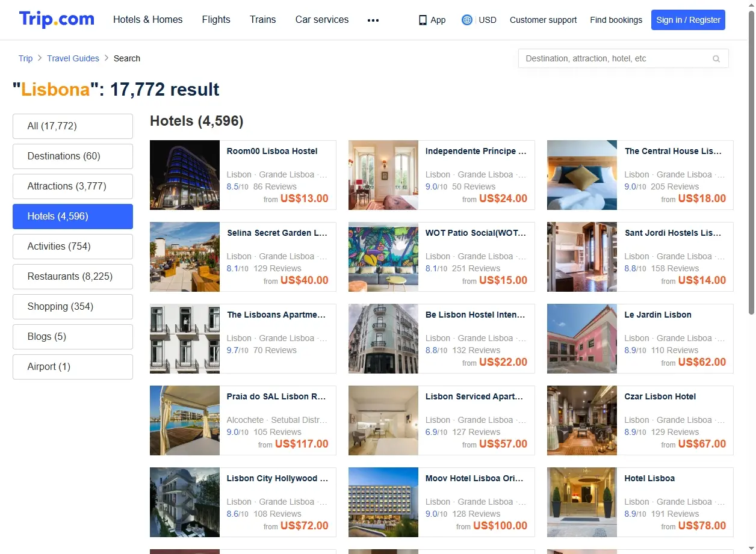The width and height of the screenshot is (756, 554).
Task: Open Customer support link
Action: coord(543,20)
